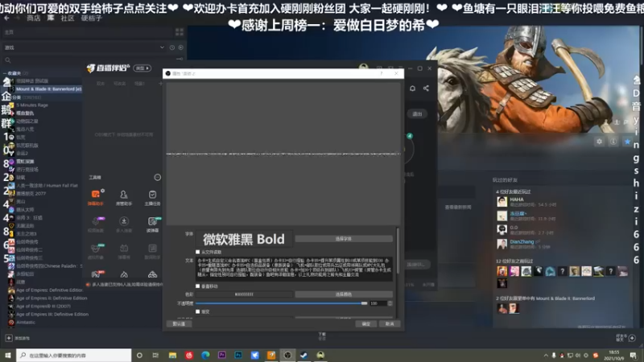Click the 默认值 defaults button
Image resolution: width=644 pixels, height=362 pixels.
179,324
